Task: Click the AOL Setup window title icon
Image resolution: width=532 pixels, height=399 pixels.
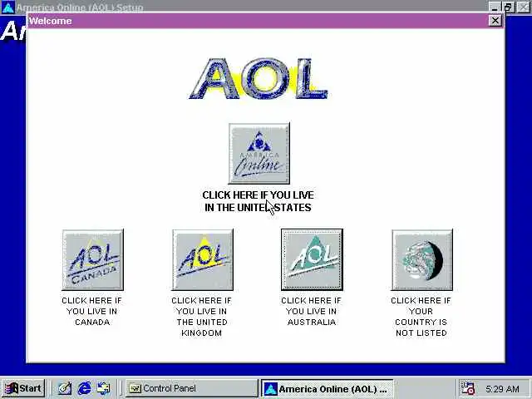Action: pyautogui.click(x=7, y=7)
